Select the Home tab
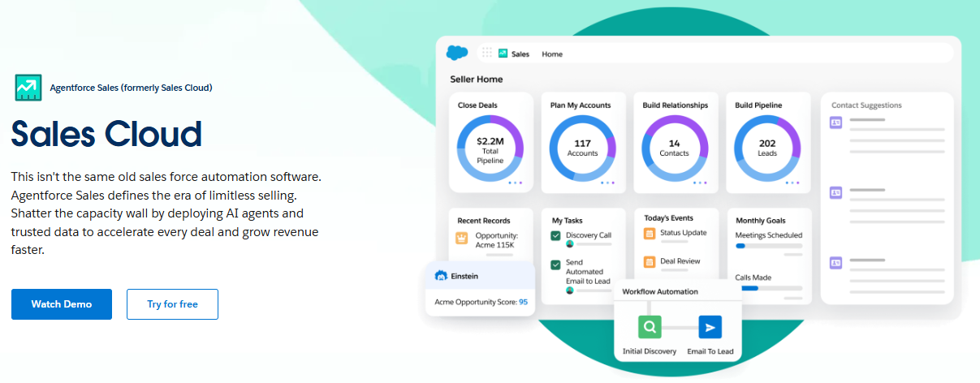Viewport: 980px width, 383px height. tap(552, 54)
